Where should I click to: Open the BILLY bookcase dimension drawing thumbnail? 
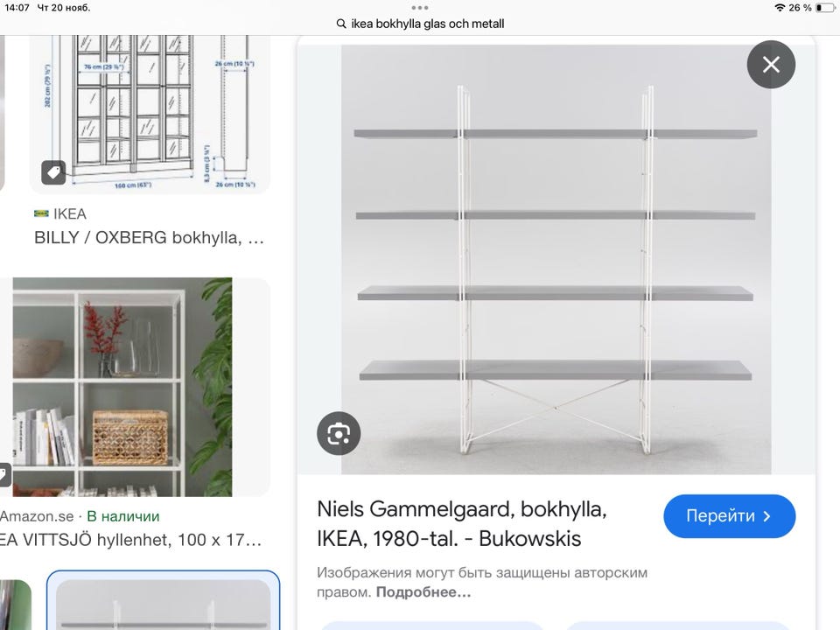click(150, 114)
